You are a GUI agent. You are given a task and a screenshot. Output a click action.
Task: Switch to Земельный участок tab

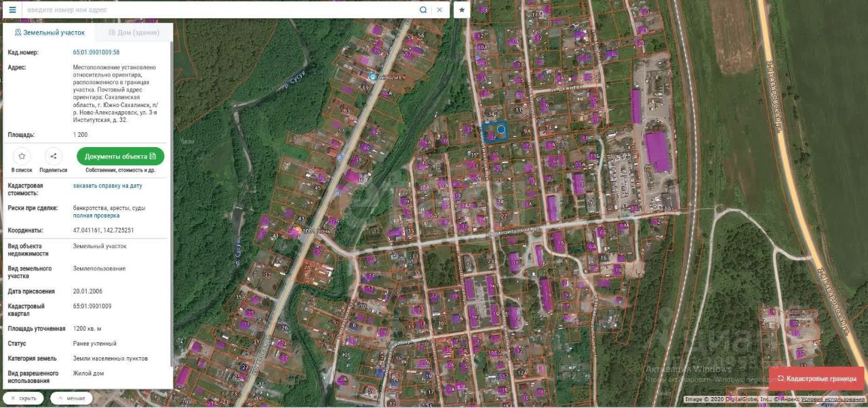point(50,33)
